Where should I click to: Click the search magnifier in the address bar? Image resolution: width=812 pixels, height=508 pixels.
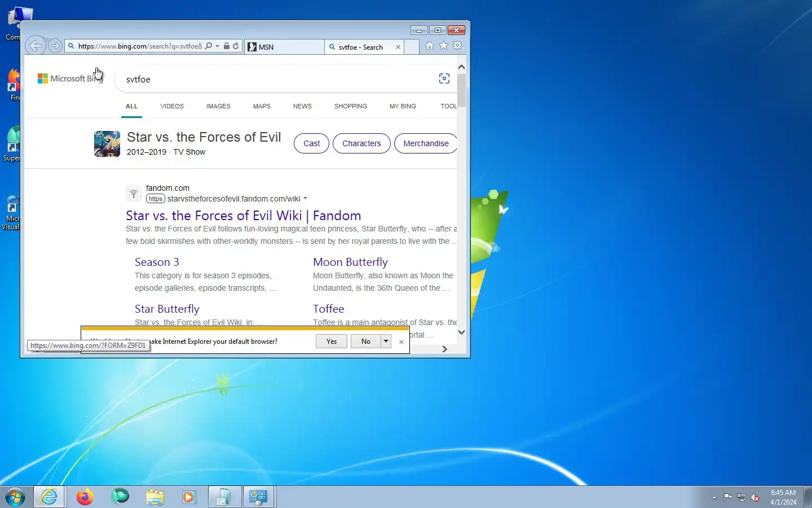point(209,46)
